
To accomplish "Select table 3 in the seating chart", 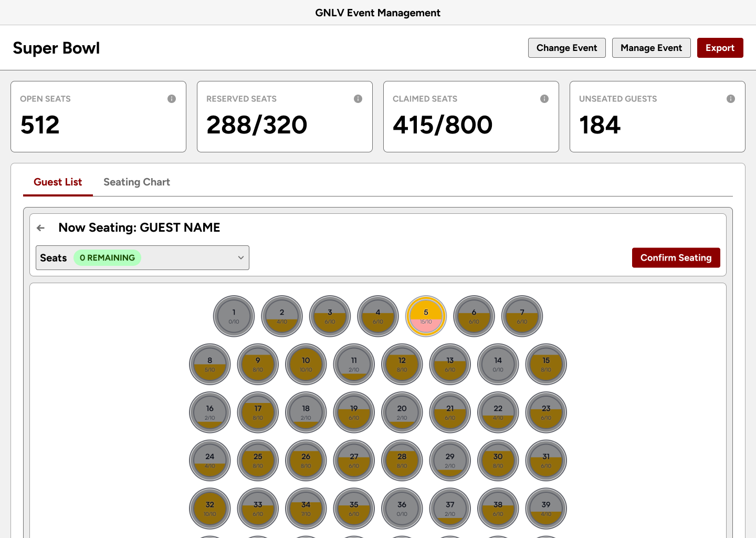I will pyautogui.click(x=330, y=316).
